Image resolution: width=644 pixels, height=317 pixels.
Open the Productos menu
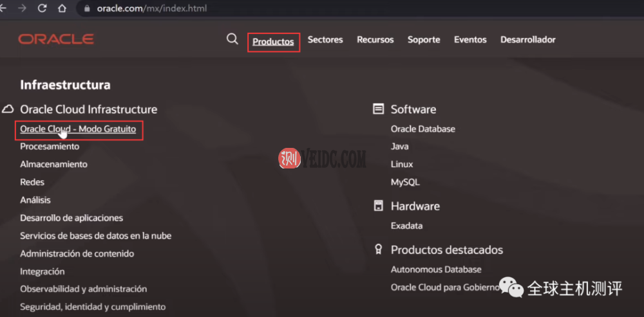tap(273, 42)
